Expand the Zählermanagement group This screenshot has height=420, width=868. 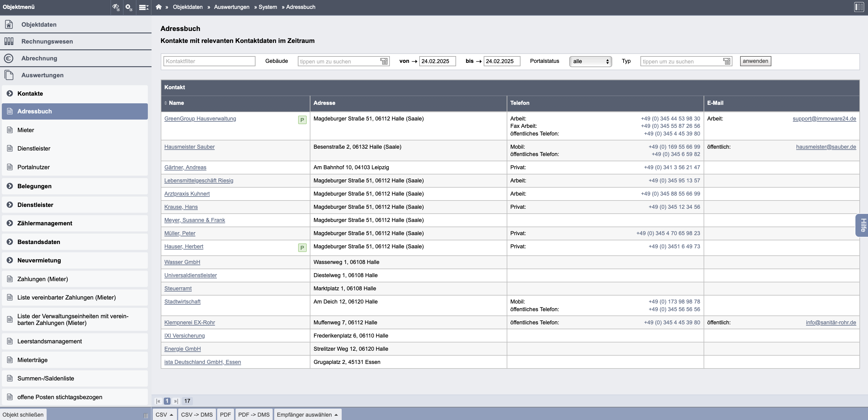[75, 223]
